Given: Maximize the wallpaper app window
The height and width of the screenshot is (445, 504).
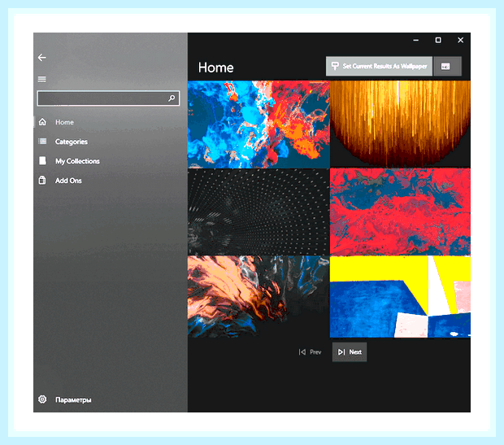Looking at the screenshot, I should [x=438, y=40].
